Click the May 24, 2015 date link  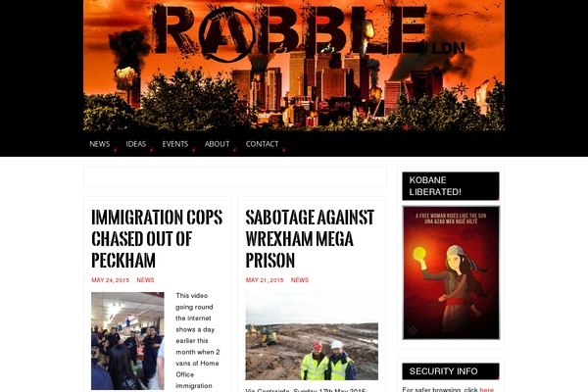click(x=110, y=280)
